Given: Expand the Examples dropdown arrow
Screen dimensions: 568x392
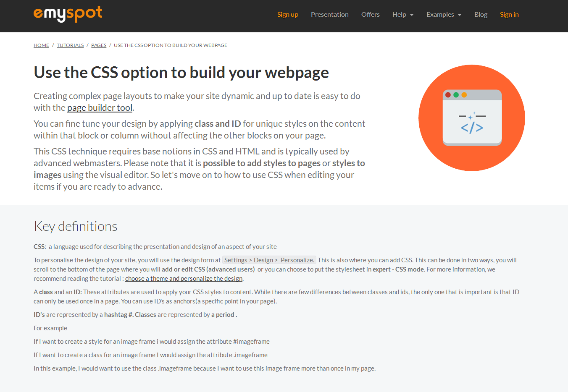Looking at the screenshot, I should (460, 15).
